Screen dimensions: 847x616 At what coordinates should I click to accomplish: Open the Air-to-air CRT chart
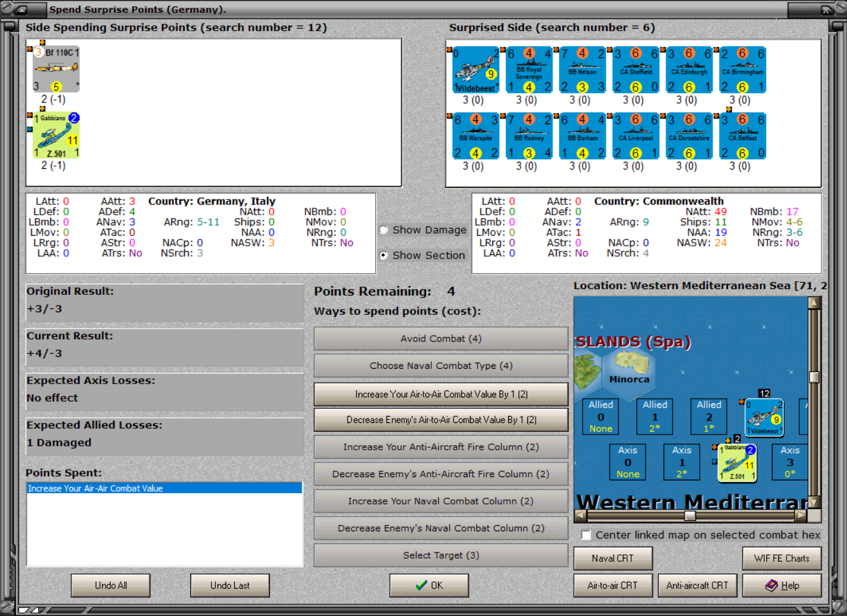(x=613, y=585)
